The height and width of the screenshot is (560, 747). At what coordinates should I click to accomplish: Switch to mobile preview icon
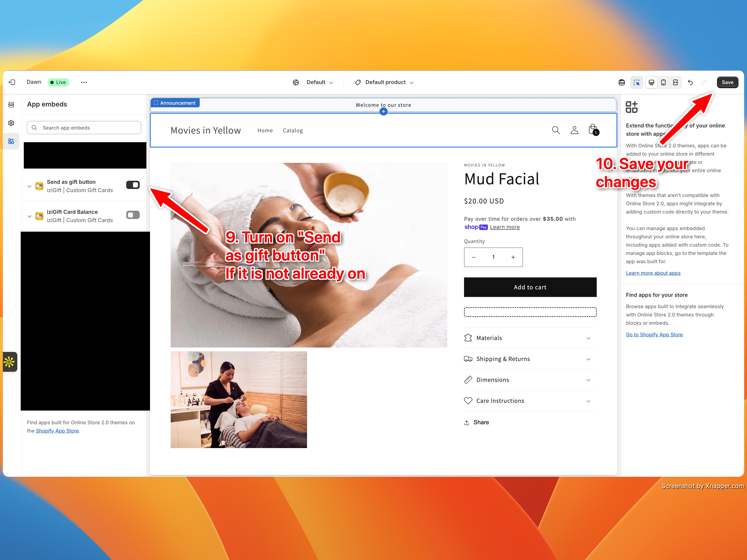pos(663,82)
